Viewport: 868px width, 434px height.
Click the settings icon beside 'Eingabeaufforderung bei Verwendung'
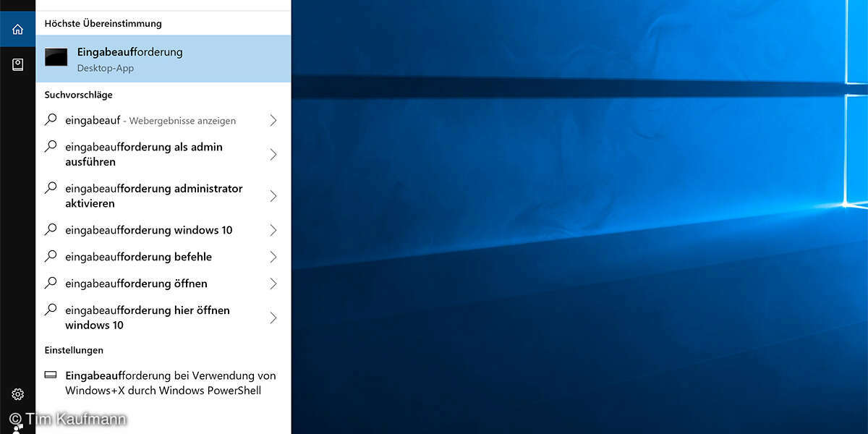point(51,375)
